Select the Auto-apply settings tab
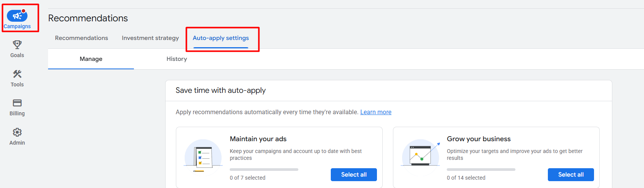Screen dimensions: 644x188 (x=221, y=38)
